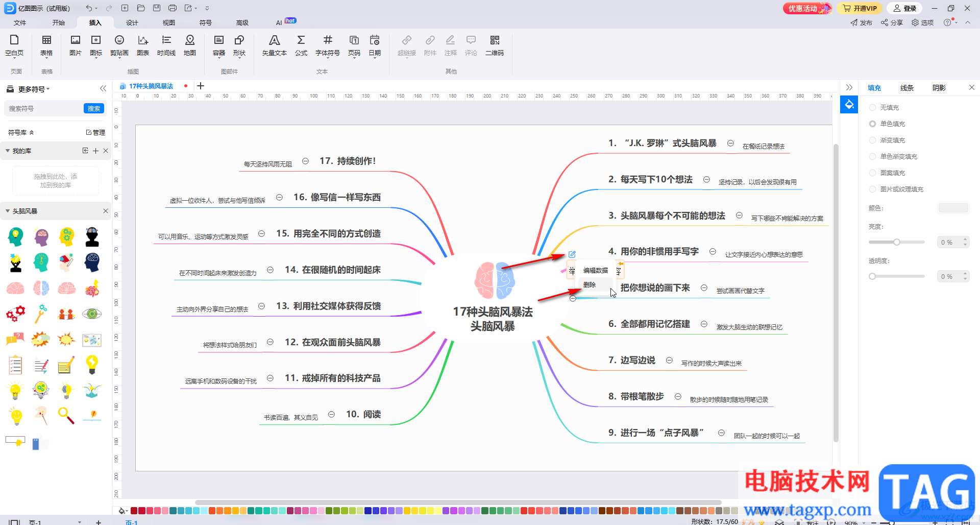Insert a page number (页码)

(354, 45)
